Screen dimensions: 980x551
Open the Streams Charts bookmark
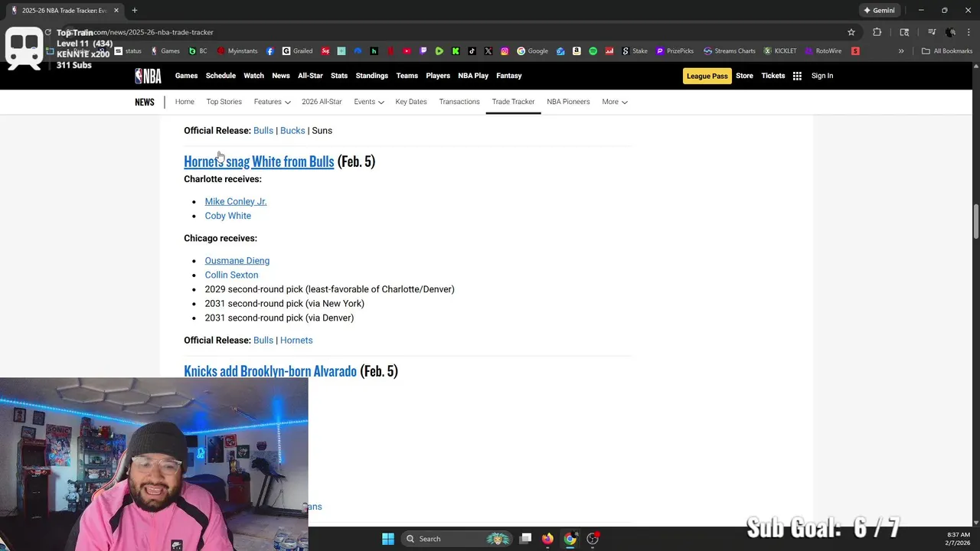730,51
